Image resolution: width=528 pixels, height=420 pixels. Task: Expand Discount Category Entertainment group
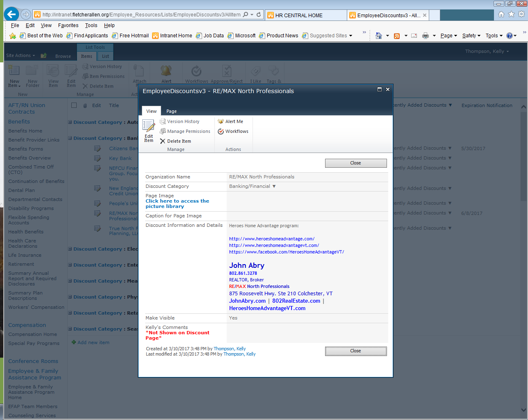(x=70, y=265)
